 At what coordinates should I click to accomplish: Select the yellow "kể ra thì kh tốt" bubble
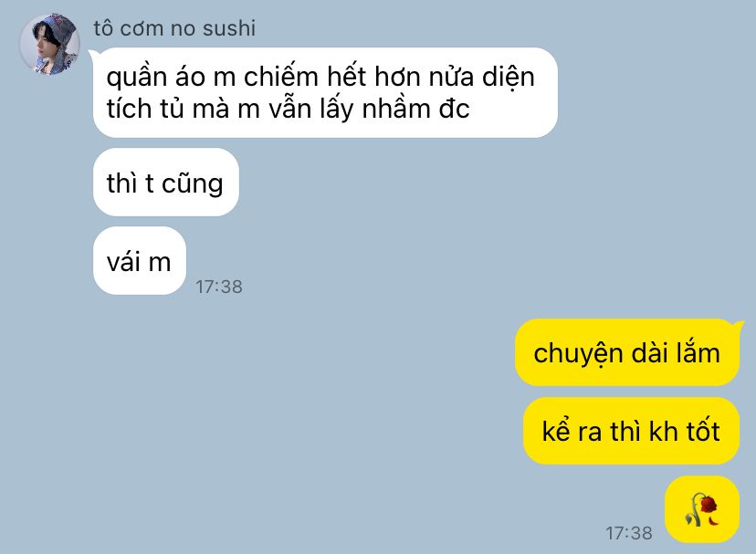point(631,431)
